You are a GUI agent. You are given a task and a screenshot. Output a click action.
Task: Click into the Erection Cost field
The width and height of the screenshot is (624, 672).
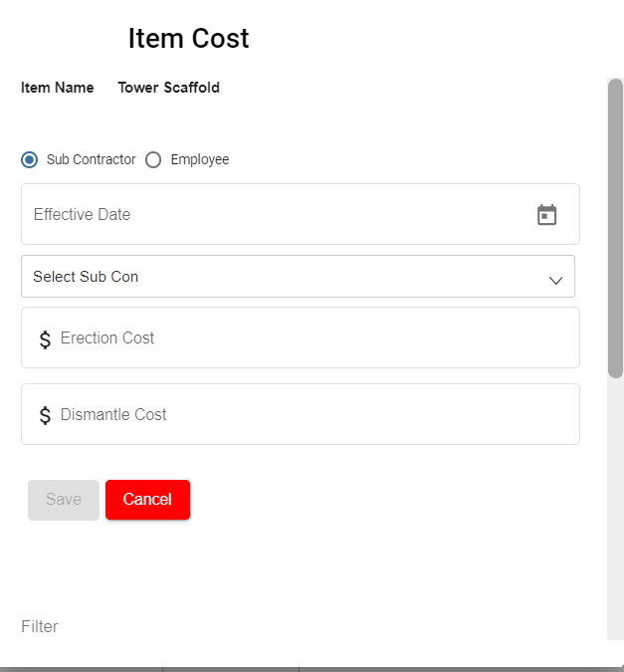(309, 338)
